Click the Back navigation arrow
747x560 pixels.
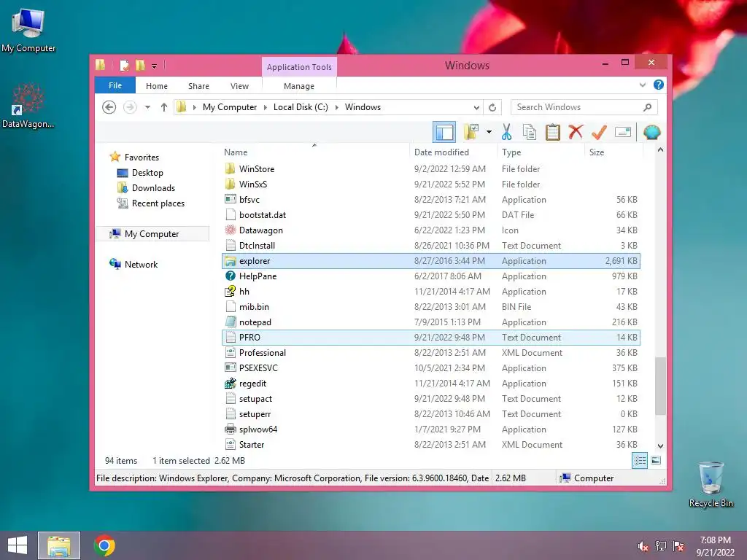tap(109, 107)
